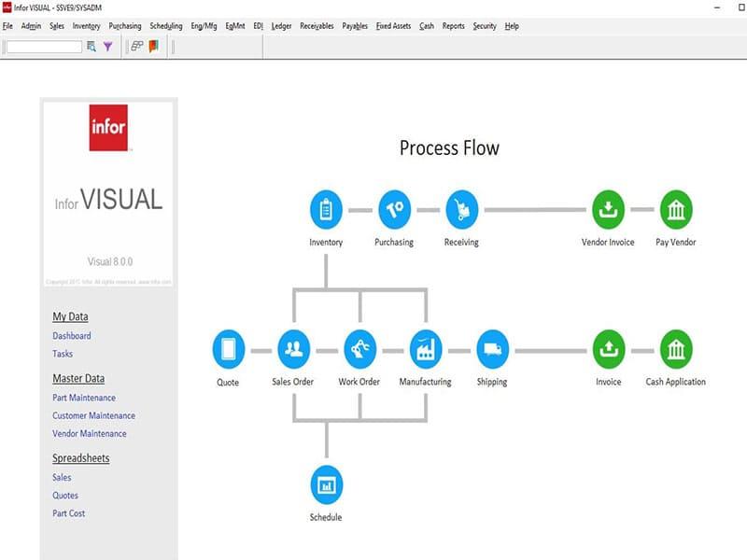
Task: Open the Work Order robot icon
Action: (x=359, y=349)
